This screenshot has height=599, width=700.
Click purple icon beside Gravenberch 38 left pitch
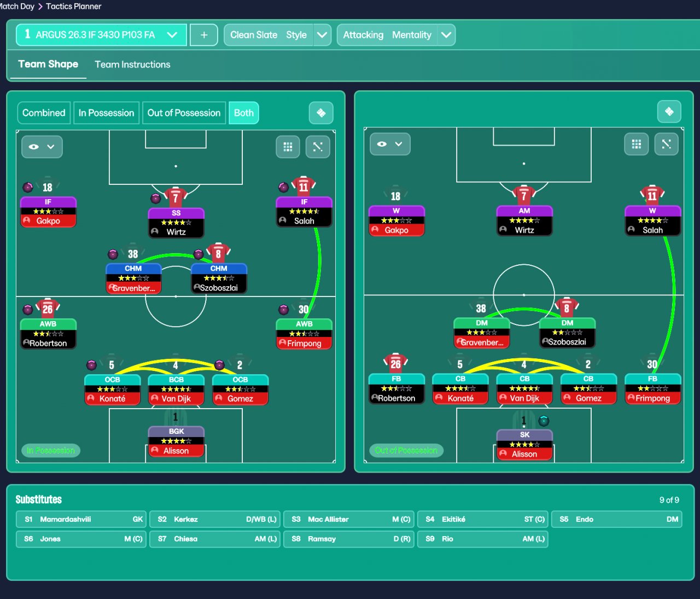point(113,254)
